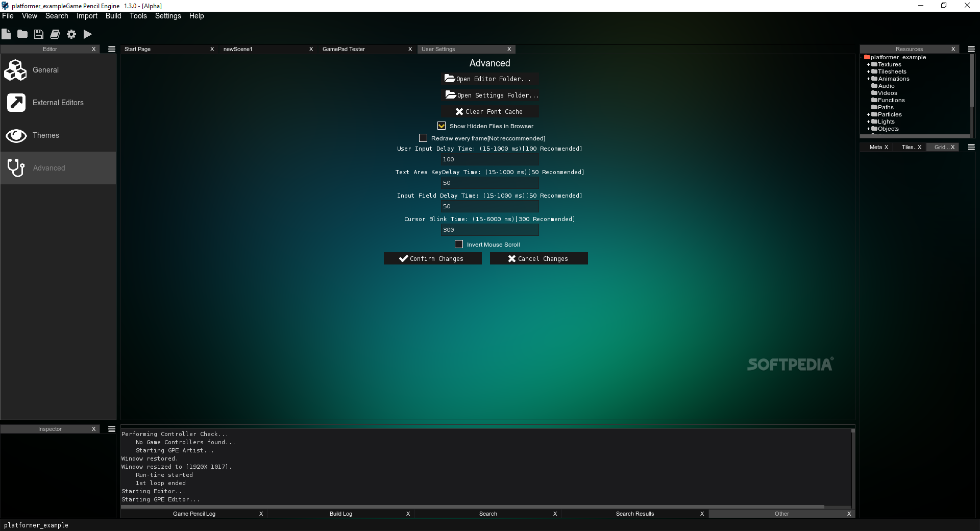The width and height of the screenshot is (980, 531).
Task: Open the Tools menu
Action: click(138, 16)
